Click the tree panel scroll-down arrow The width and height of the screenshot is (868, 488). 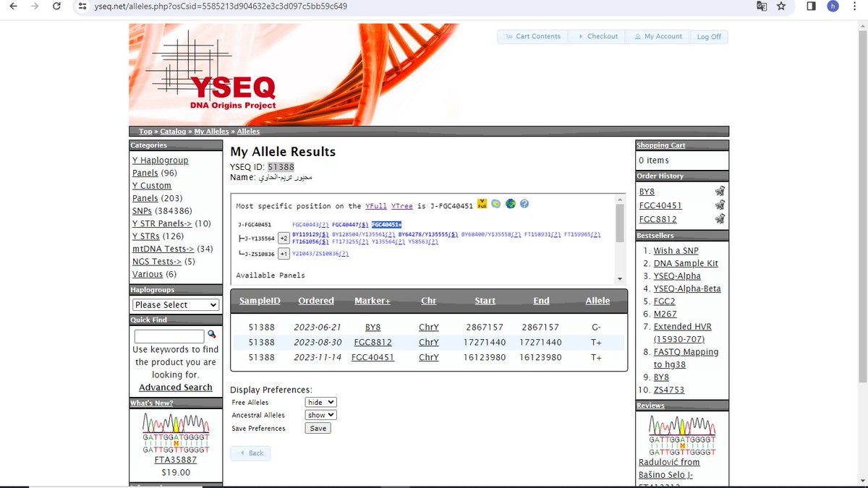619,279
